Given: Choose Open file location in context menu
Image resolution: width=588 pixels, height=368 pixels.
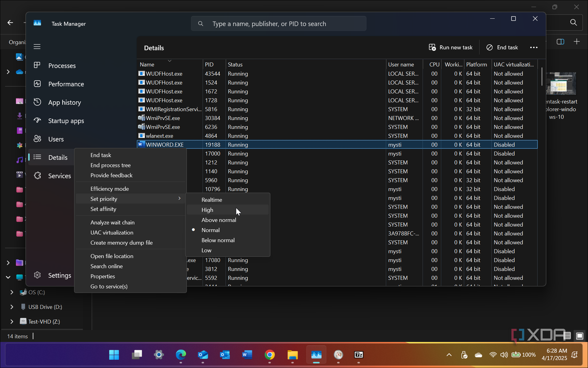Looking at the screenshot, I should 130,256.
